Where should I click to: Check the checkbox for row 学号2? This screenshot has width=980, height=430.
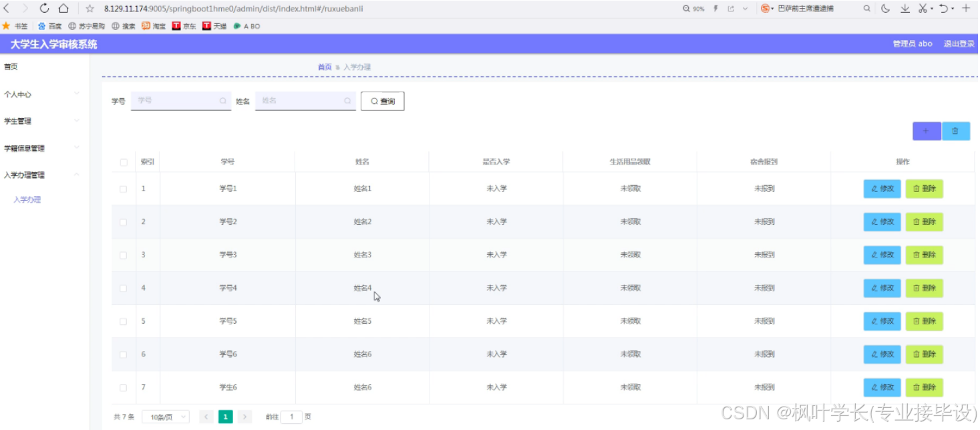[123, 221]
